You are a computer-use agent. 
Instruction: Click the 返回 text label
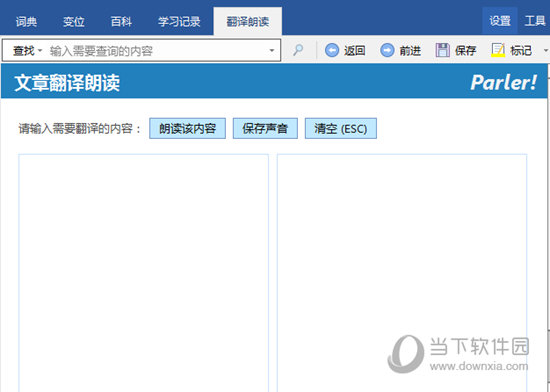[x=355, y=51]
